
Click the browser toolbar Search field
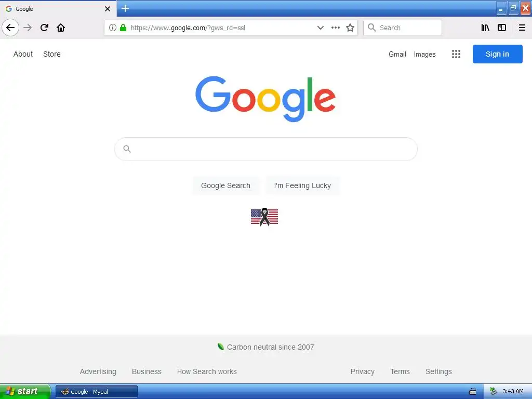click(403, 28)
